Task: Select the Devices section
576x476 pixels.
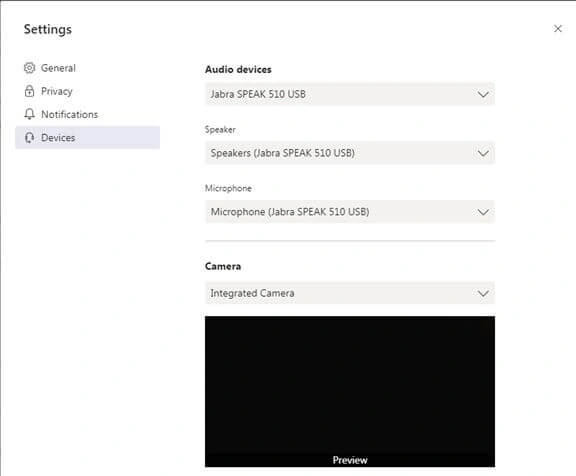Action: coord(87,137)
